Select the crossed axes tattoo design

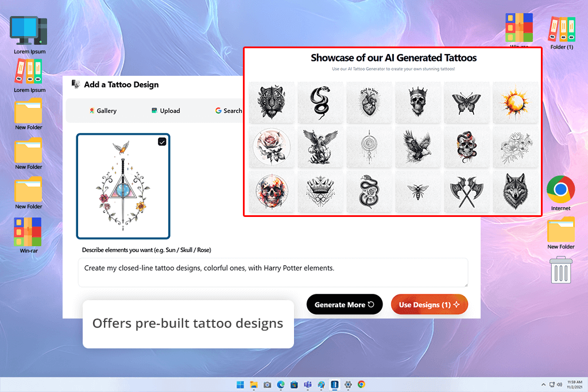click(466, 192)
